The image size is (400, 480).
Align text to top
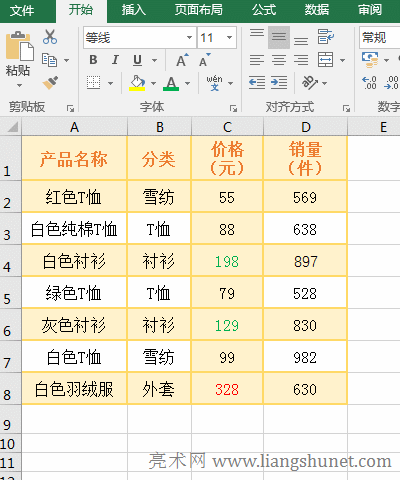257,33
